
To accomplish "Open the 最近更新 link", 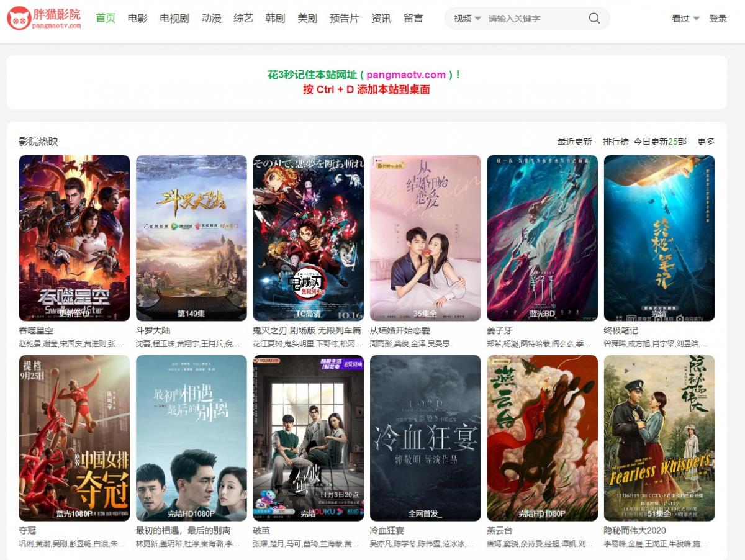I will pos(574,142).
